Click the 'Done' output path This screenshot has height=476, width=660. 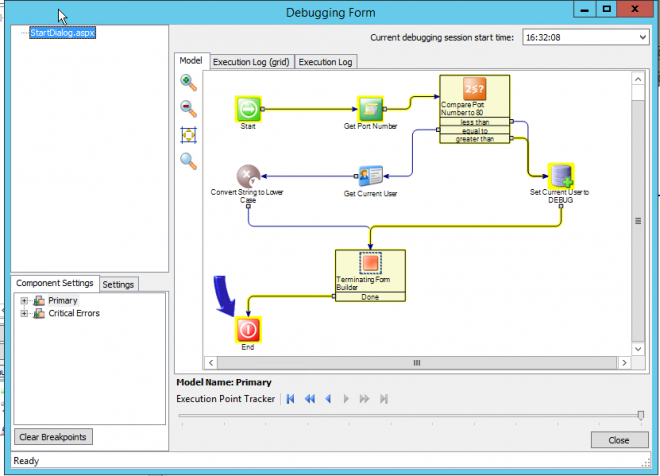(x=370, y=297)
